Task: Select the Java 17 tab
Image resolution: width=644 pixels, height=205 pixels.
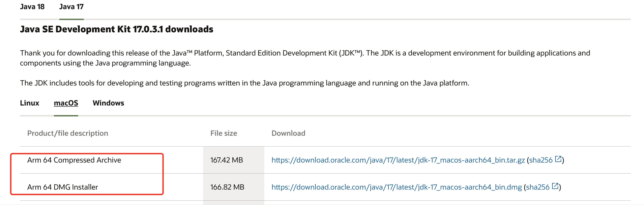Action: tap(72, 7)
